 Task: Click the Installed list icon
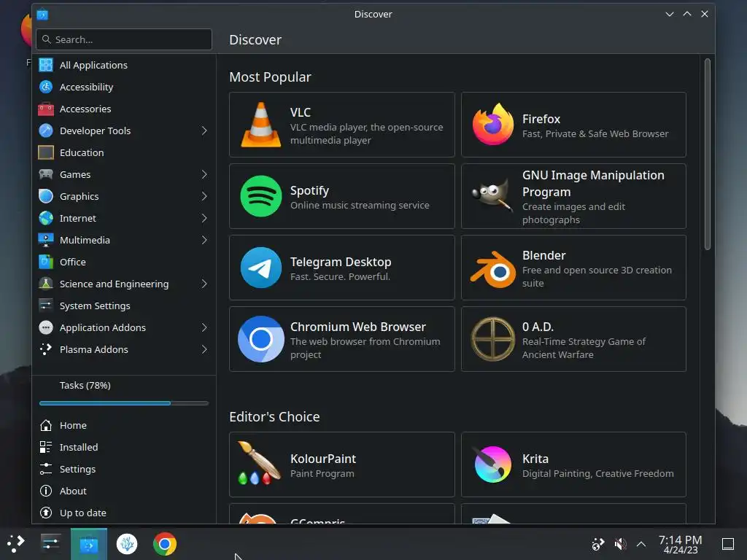click(x=46, y=447)
